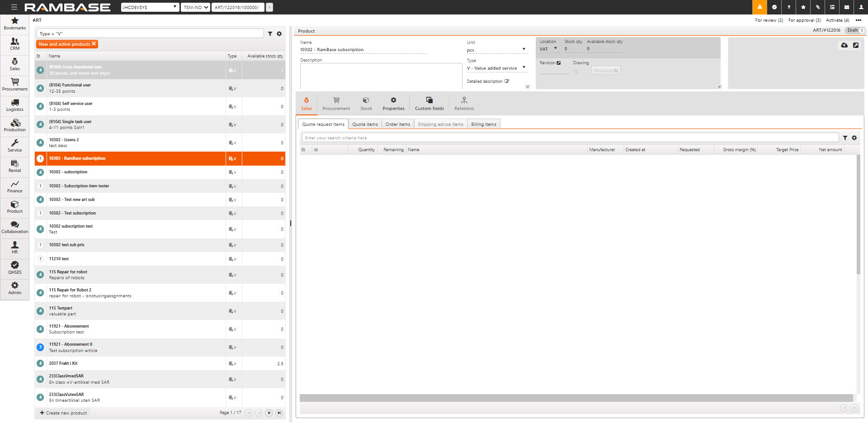868x424 pixels.
Task: Open the Type 'Value added service' dropdown
Action: pyautogui.click(x=524, y=67)
